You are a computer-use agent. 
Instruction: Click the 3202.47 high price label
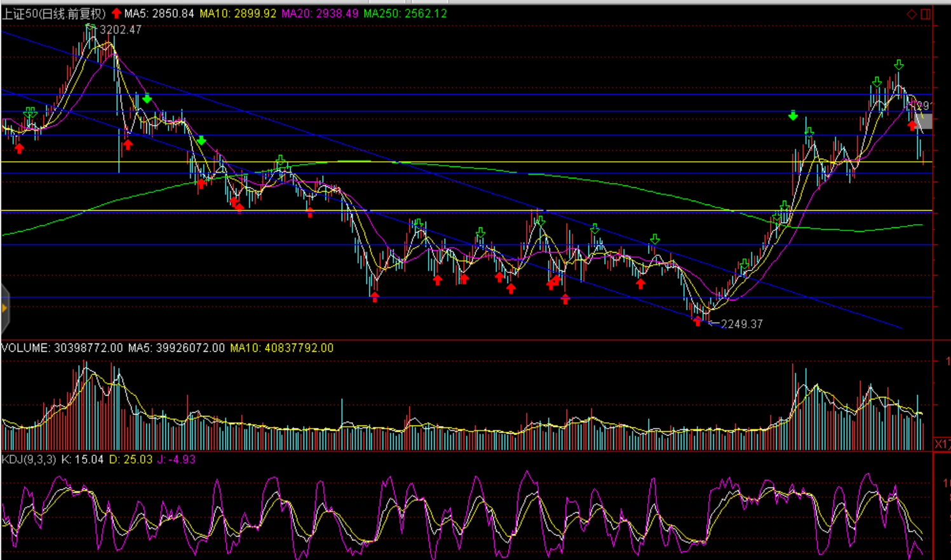tap(121, 30)
